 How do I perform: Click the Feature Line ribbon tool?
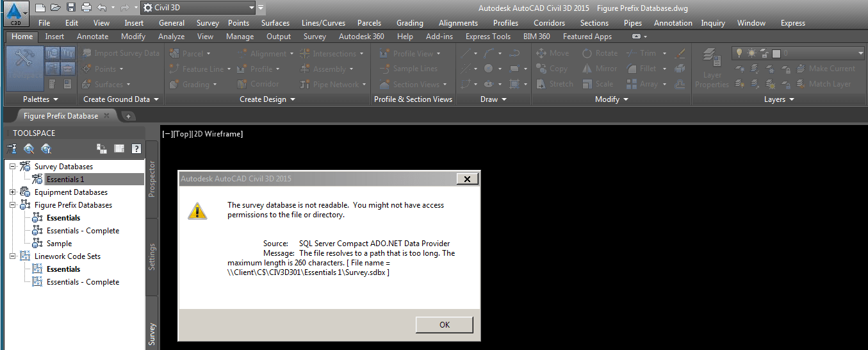[199, 69]
